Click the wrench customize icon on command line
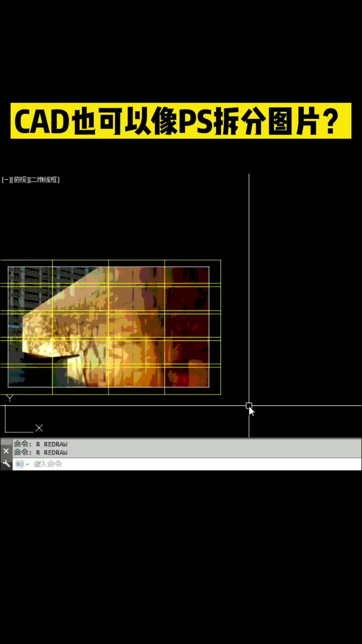Screen dimensions: 362x644 [6, 464]
